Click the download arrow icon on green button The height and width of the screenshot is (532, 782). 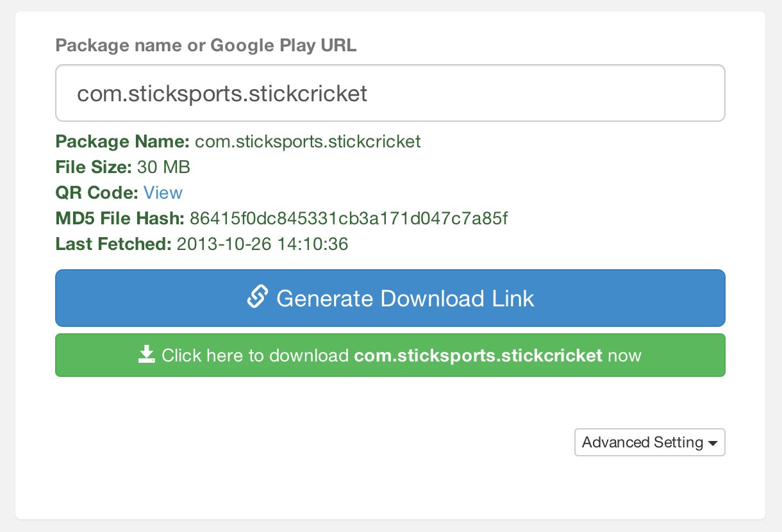pos(147,354)
